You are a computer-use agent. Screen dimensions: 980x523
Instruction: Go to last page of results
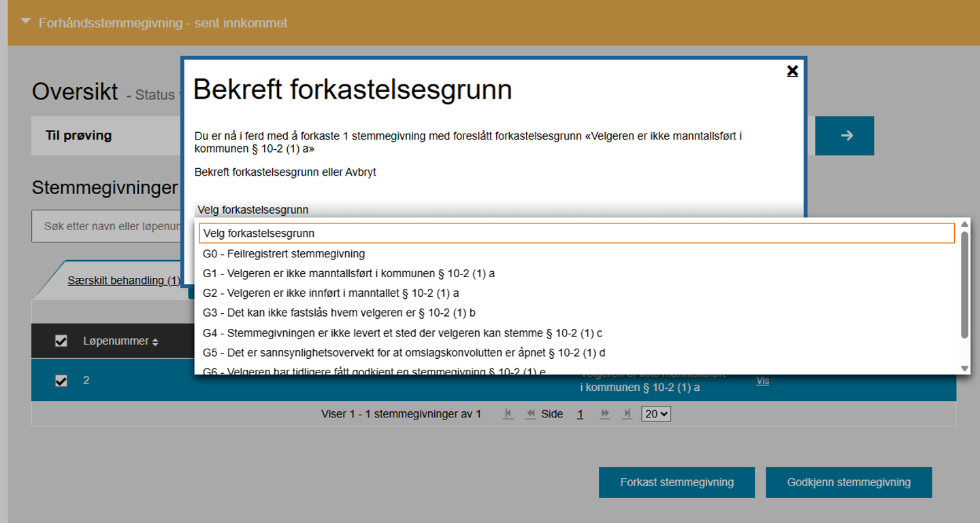627,414
